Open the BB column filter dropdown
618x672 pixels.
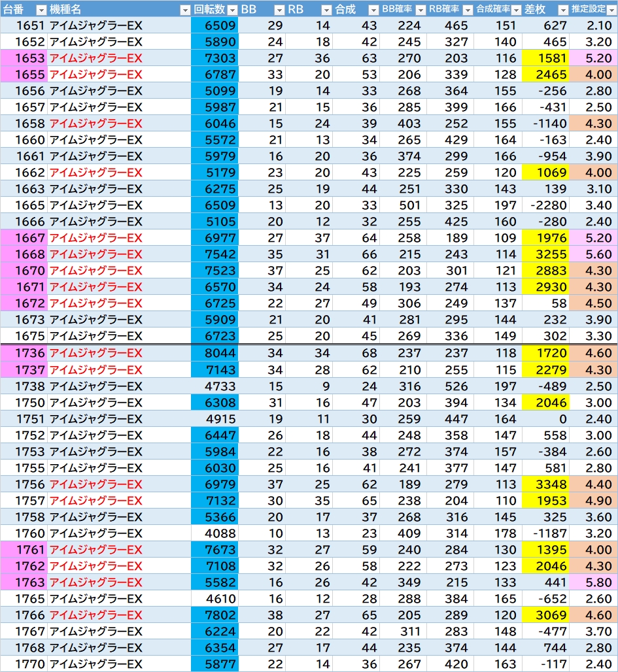(x=279, y=10)
